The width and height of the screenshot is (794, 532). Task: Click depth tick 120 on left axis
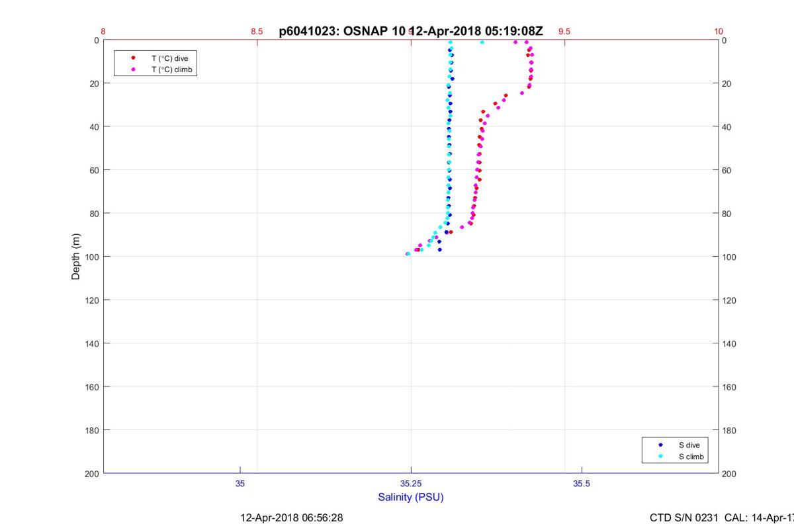coord(93,300)
